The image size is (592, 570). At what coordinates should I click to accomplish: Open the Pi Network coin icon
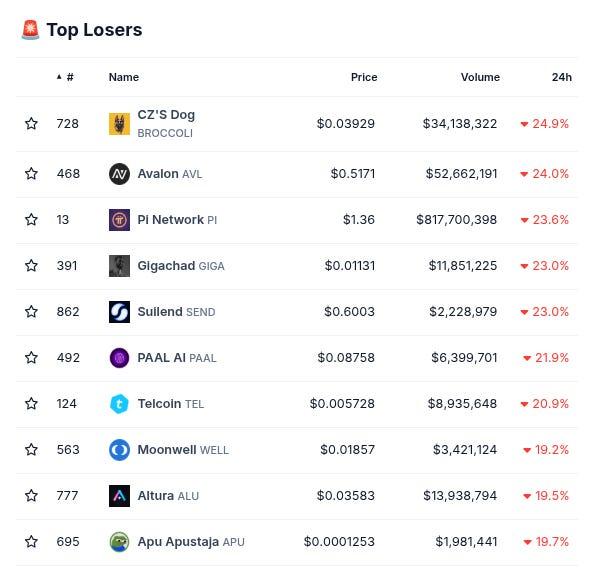(119, 220)
